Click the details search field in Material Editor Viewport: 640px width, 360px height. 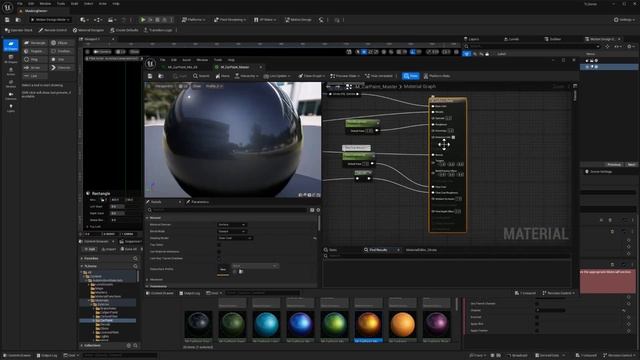coord(228,210)
